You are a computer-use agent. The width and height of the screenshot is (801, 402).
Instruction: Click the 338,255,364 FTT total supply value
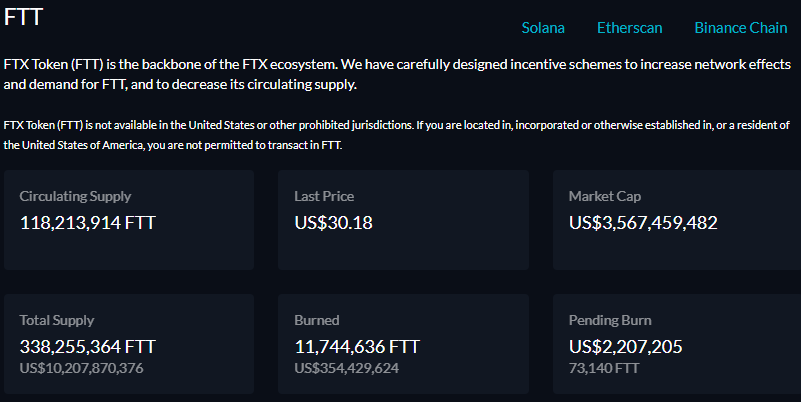87,347
